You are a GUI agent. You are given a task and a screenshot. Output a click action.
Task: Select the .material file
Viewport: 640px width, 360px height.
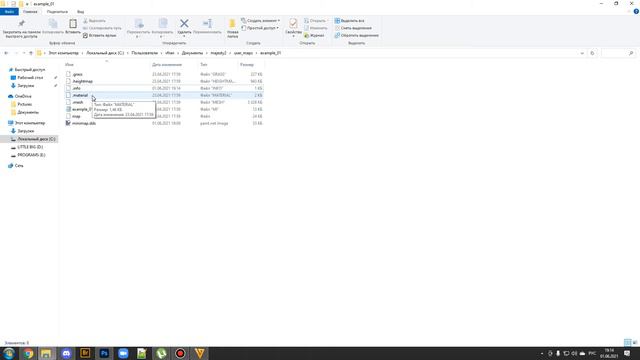click(x=80, y=95)
